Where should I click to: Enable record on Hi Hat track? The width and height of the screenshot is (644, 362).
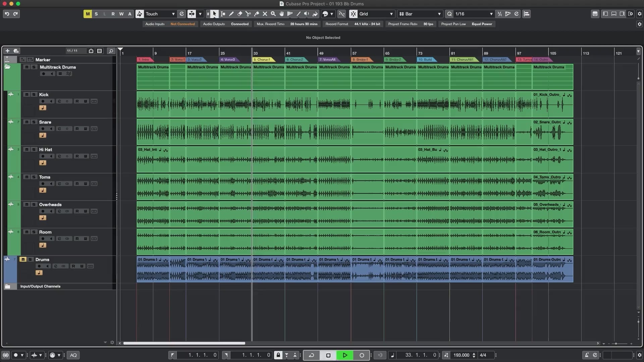[43, 156]
